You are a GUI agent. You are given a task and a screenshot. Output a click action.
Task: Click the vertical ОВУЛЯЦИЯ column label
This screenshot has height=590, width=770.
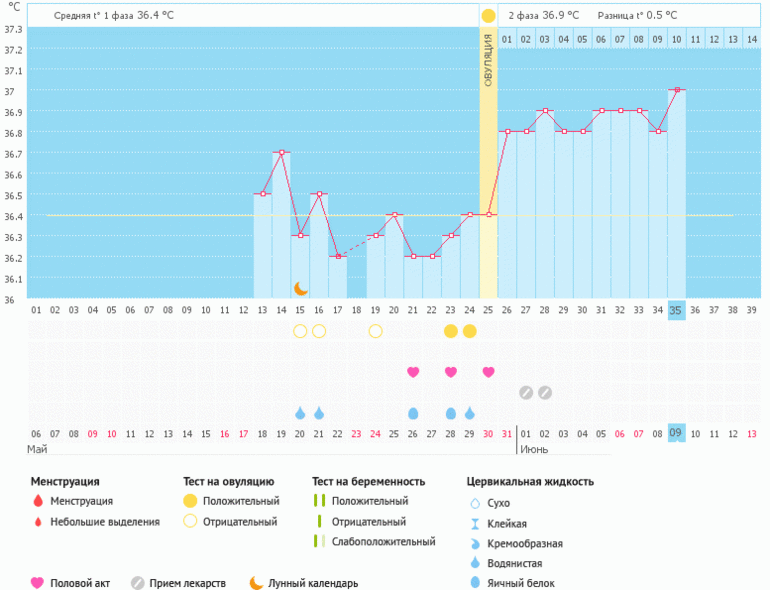pyautogui.click(x=488, y=60)
